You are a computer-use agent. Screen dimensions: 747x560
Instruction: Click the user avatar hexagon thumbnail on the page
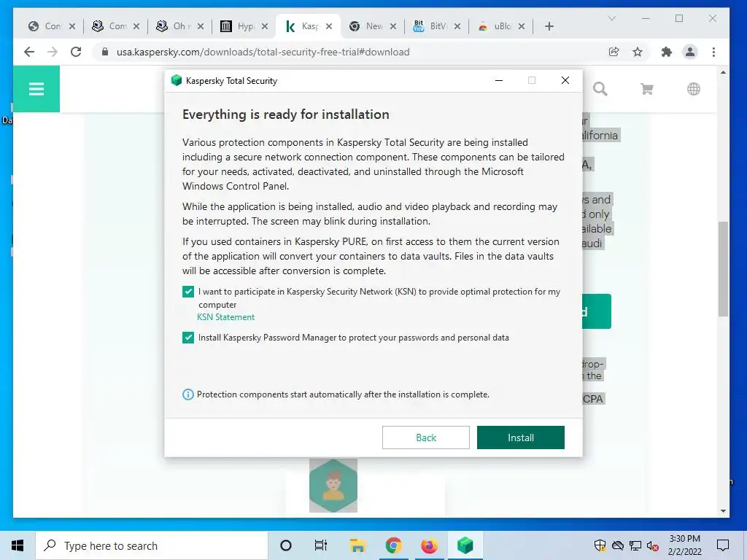coord(333,486)
